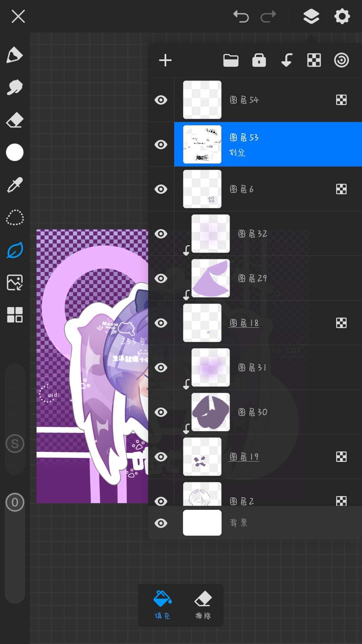Add a new layer with plus icon
The width and height of the screenshot is (362, 644).
pyautogui.click(x=165, y=60)
